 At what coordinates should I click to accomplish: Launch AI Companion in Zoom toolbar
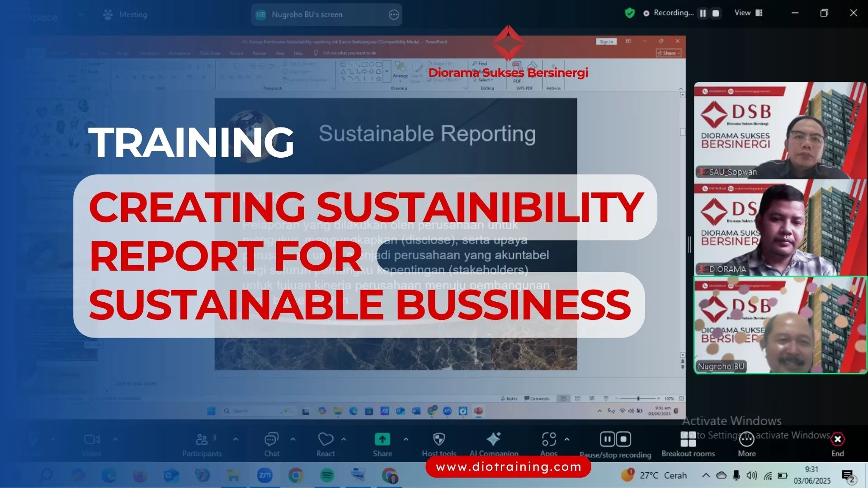[x=494, y=445]
